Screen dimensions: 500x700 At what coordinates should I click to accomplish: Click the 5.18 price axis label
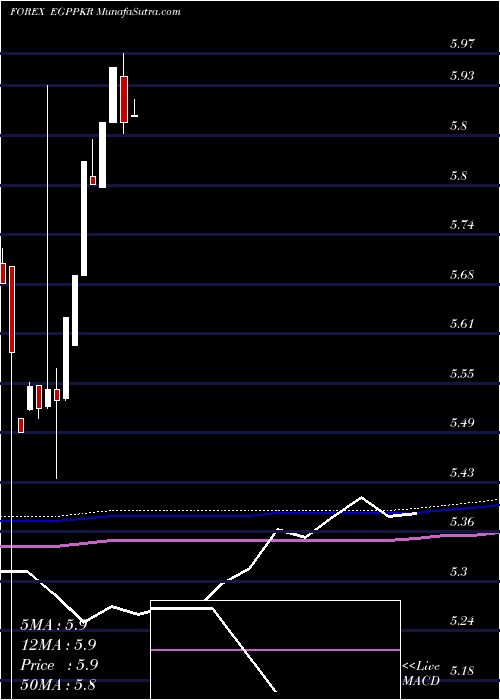click(463, 670)
